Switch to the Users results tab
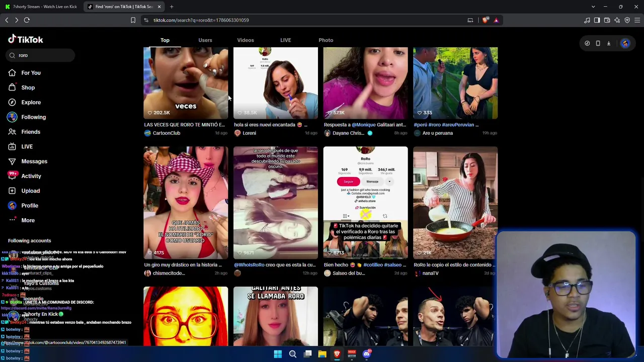The image size is (644, 362). click(x=205, y=40)
